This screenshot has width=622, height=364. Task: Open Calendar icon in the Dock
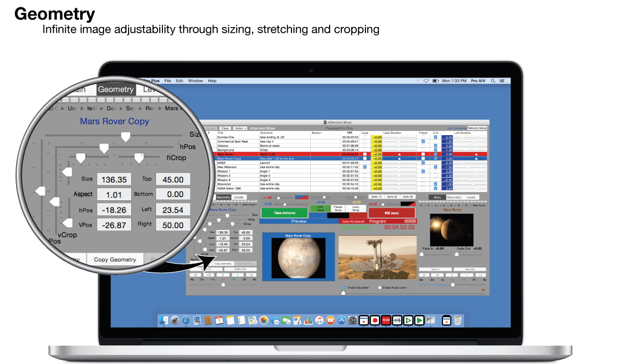coord(219,320)
